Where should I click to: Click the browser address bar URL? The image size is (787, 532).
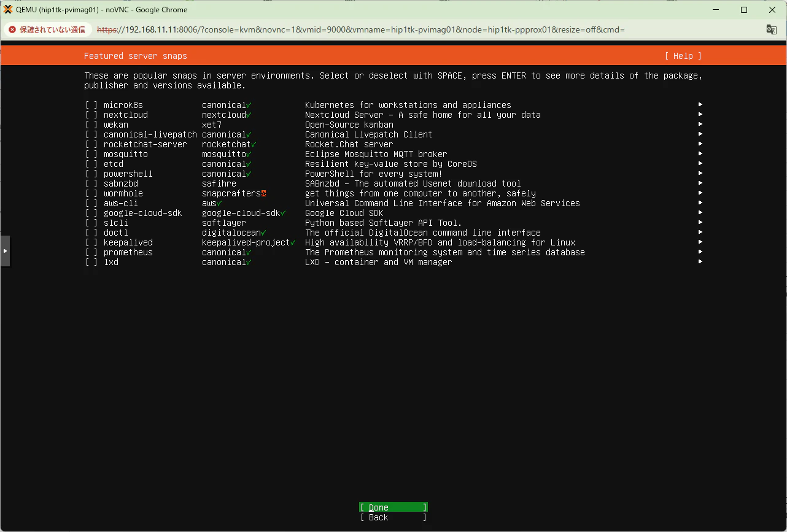coord(361,29)
